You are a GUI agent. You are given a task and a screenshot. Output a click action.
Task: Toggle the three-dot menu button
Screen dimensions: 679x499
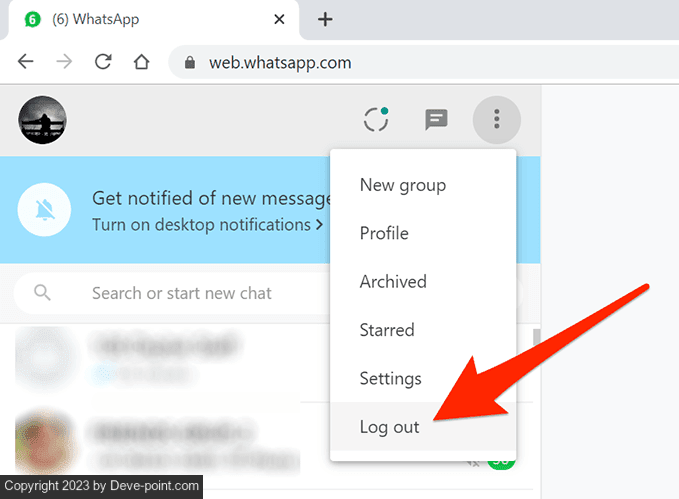pyautogui.click(x=497, y=120)
